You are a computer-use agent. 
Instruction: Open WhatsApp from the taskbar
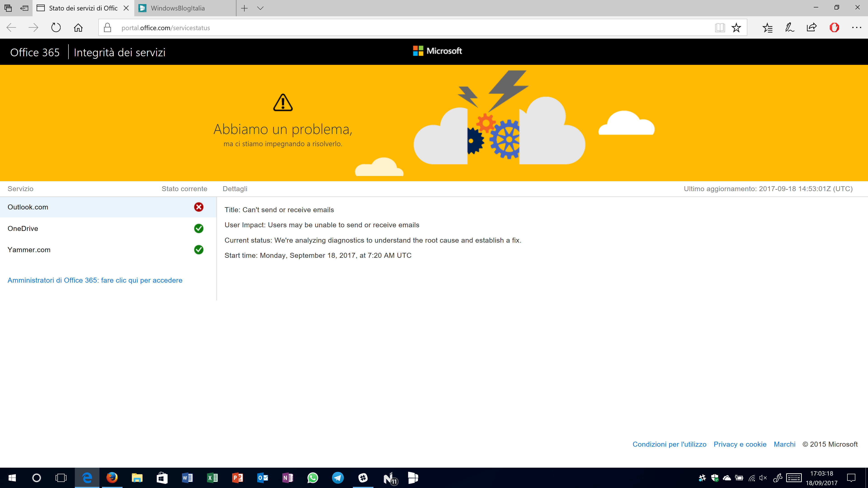(x=313, y=478)
